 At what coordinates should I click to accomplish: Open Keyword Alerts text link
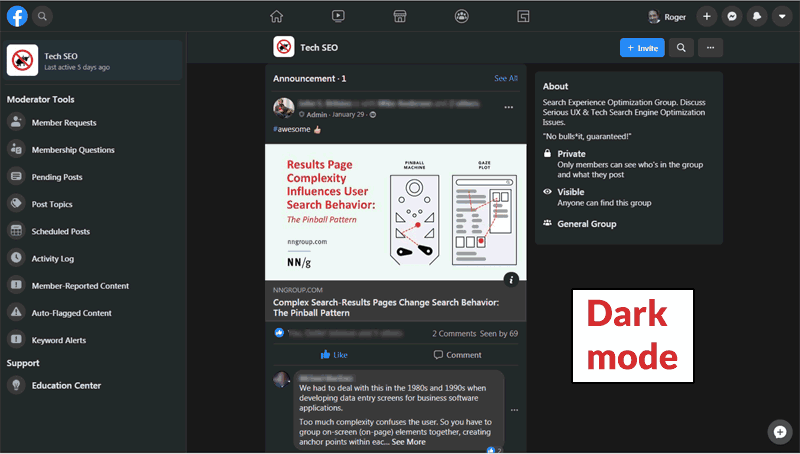click(59, 340)
